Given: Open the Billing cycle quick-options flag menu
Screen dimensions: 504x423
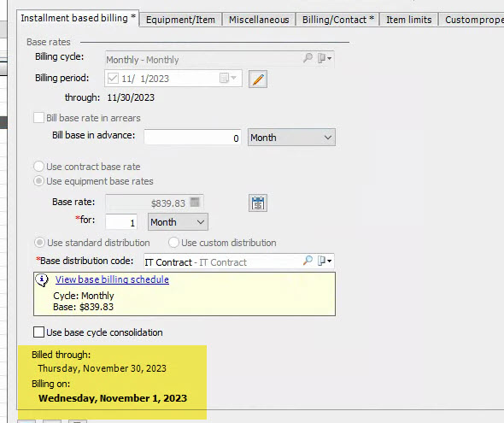Looking at the screenshot, I should click(x=325, y=58).
